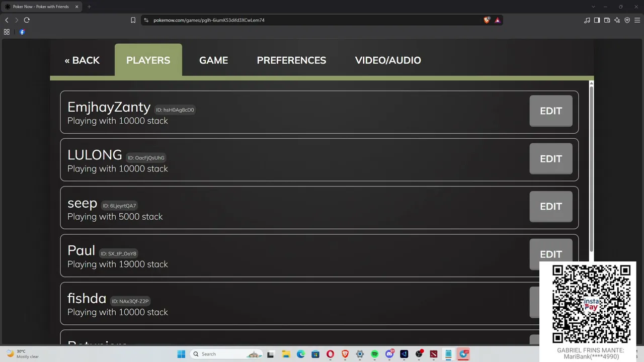Go back one page in browser
Screen dimensions: 644x362
7,20
